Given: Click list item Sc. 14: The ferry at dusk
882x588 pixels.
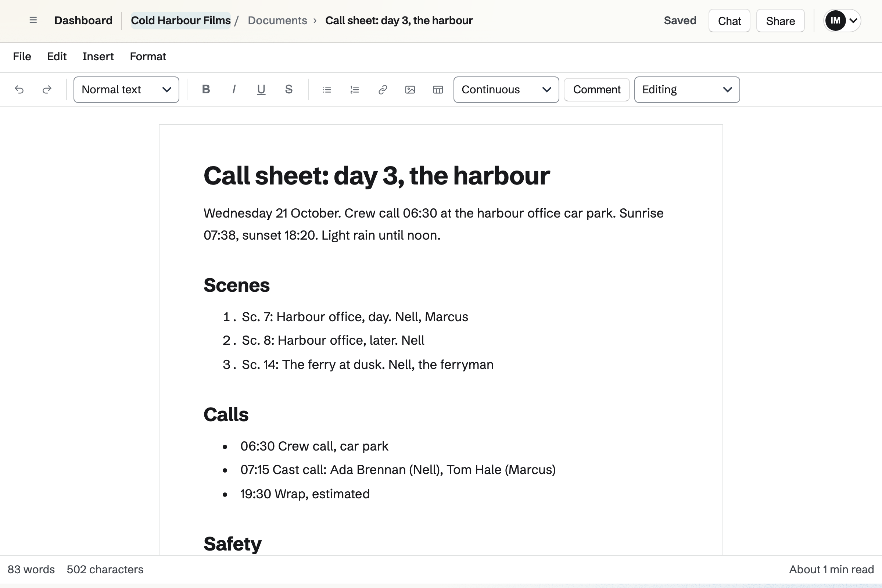Looking at the screenshot, I should [x=367, y=365].
